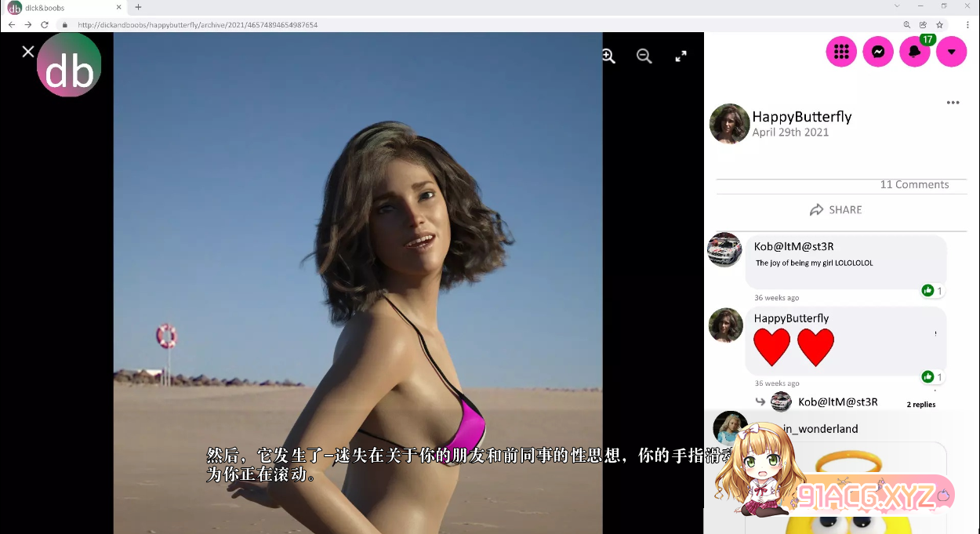Screen dimensions: 980x534
Task: Open options menu on HappyButterfly's post
Action: (953, 102)
